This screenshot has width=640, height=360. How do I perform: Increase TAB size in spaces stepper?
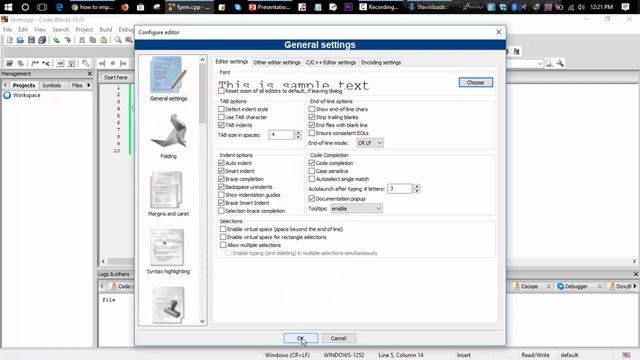[298, 132]
